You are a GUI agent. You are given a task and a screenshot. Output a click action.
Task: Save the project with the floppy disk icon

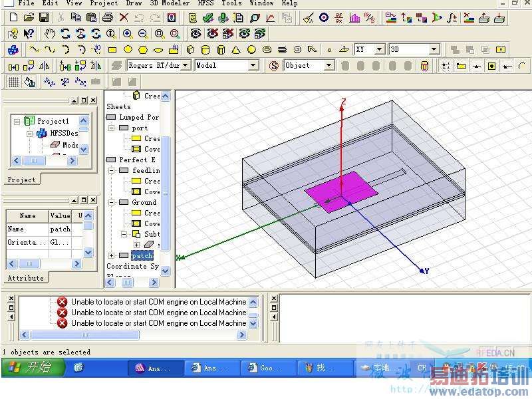click(x=44, y=17)
